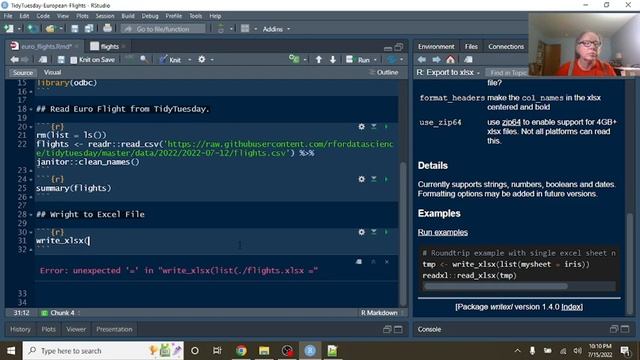Expand the Knit options dropdown arrow
Viewport: 640px width, 360px height.
click(189, 60)
